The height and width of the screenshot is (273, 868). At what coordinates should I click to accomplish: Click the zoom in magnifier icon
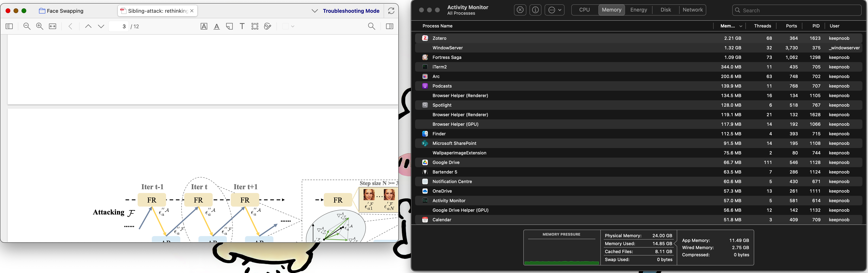click(40, 26)
